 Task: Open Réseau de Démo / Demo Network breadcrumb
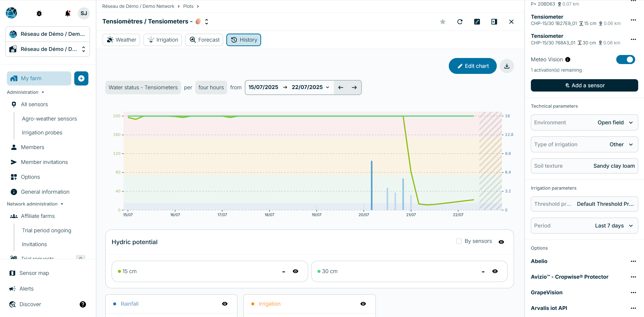pyautogui.click(x=138, y=6)
